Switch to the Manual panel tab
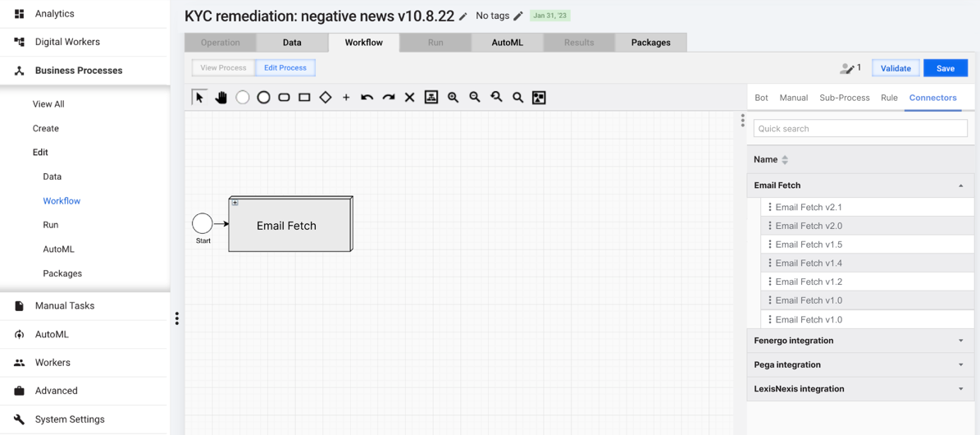This screenshot has width=980, height=435. (x=794, y=98)
